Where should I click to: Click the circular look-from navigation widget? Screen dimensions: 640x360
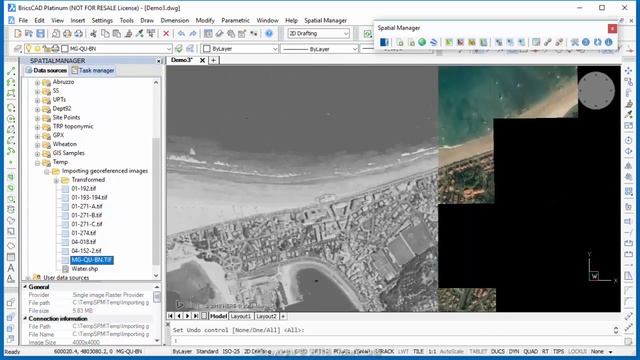(x=596, y=91)
